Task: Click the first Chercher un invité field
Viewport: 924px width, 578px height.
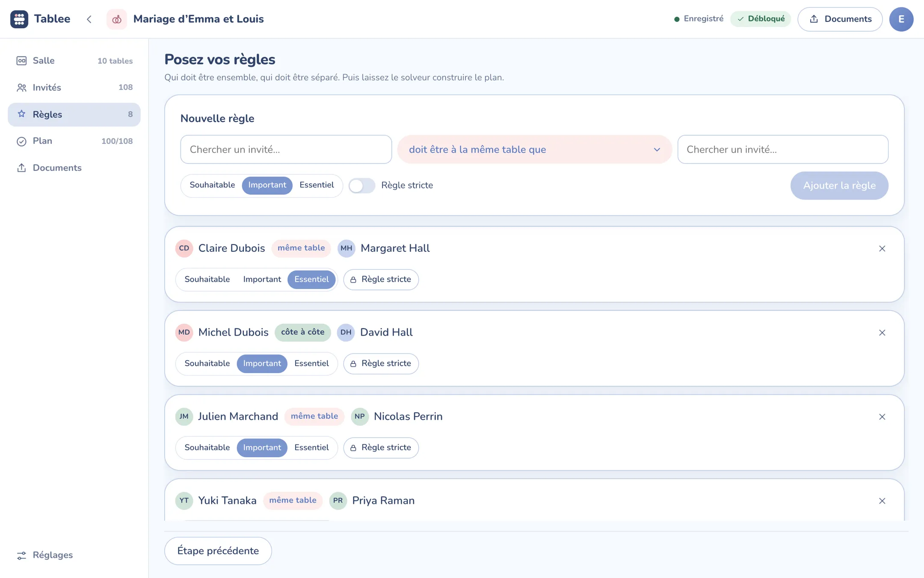Action: click(x=286, y=149)
